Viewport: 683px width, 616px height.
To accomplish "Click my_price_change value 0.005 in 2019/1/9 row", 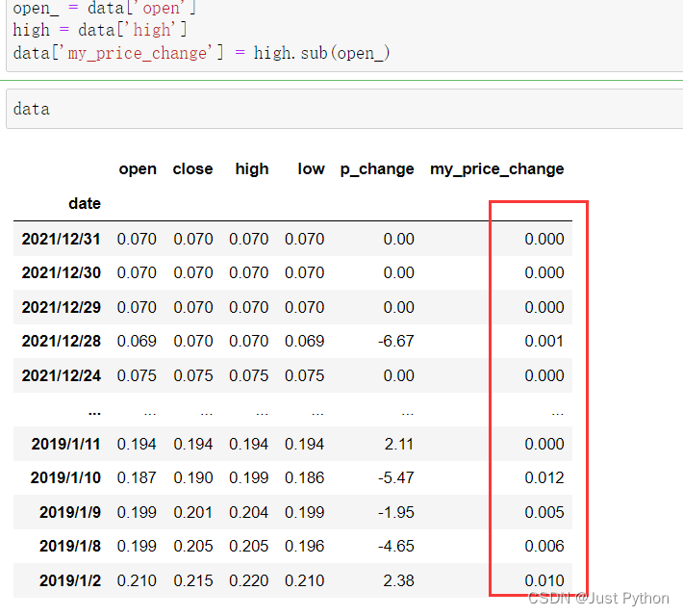I will coord(544,513).
